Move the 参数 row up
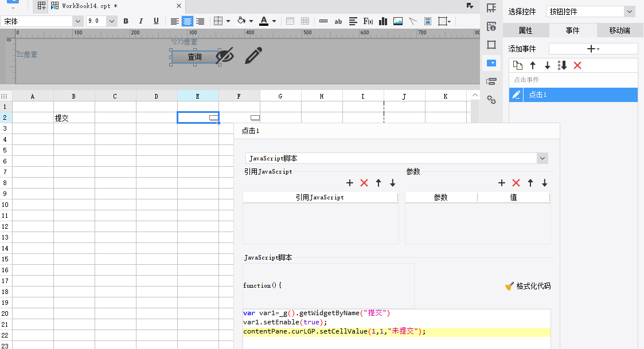 (530, 183)
